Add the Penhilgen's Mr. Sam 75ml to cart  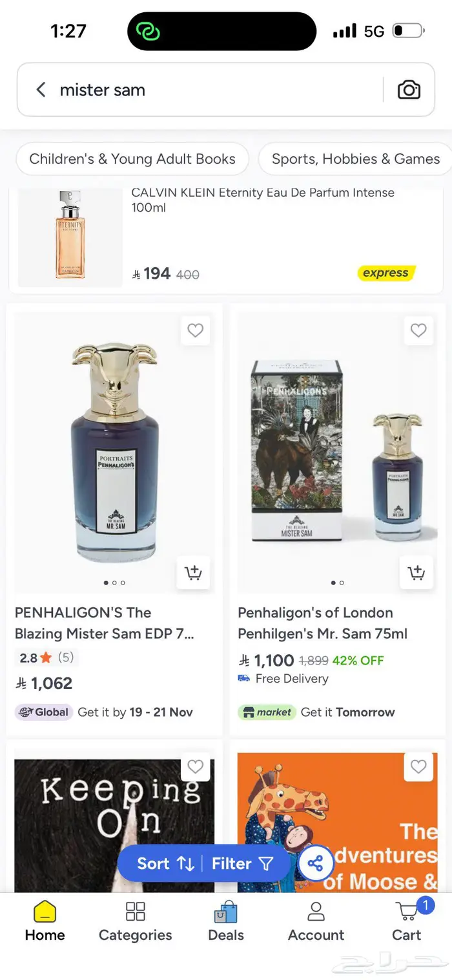coord(416,573)
